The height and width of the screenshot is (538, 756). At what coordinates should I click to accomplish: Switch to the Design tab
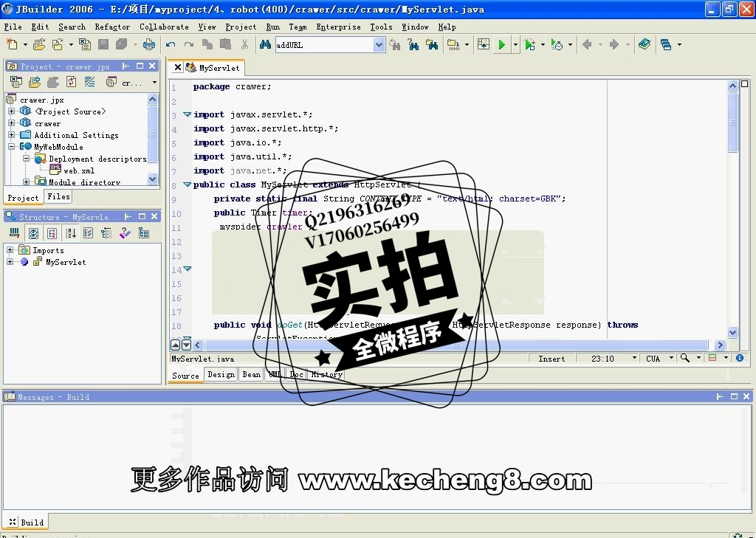[221, 375]
